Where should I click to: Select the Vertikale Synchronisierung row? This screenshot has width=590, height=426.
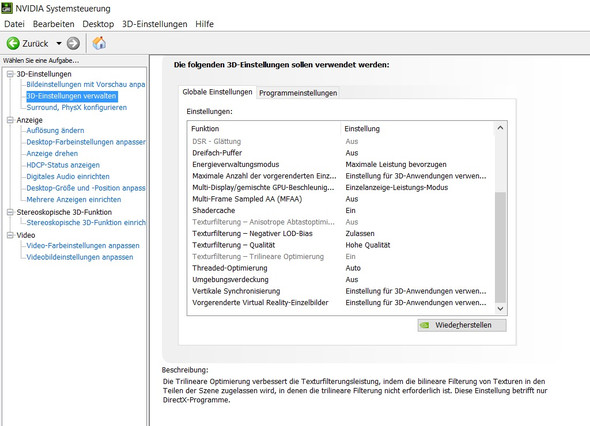point(341,291)
